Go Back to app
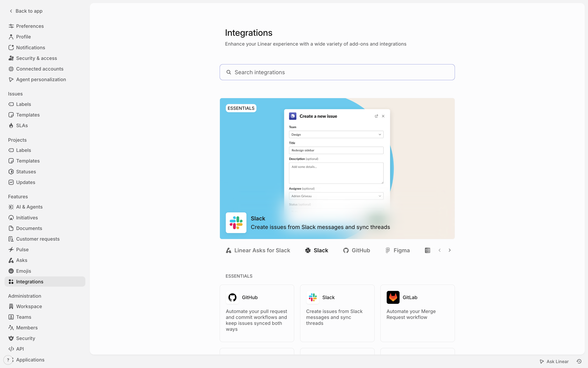This screenshot has width=588, height=368. pos(26,11)
